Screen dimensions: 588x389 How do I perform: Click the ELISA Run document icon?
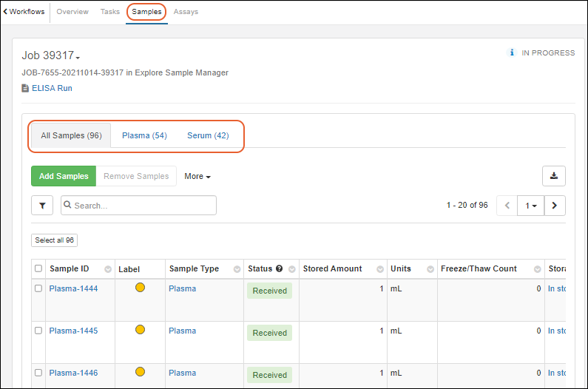click(25, 88)
